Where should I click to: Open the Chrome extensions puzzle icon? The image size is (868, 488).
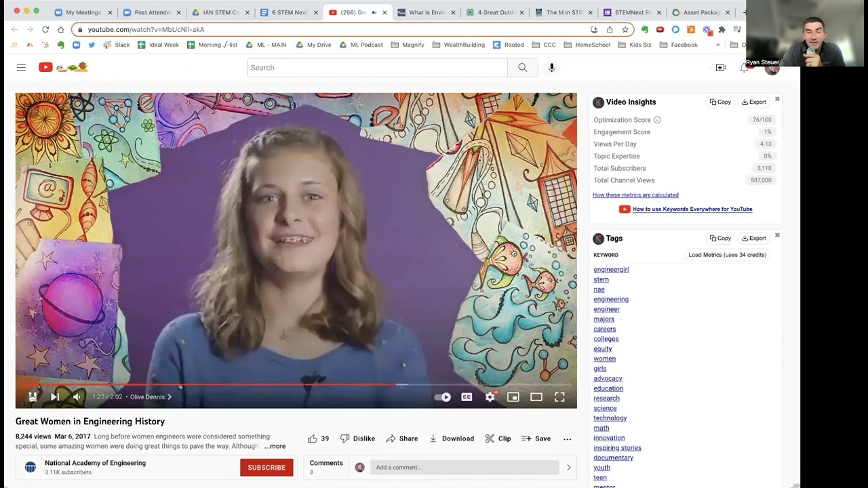(722, 29)
